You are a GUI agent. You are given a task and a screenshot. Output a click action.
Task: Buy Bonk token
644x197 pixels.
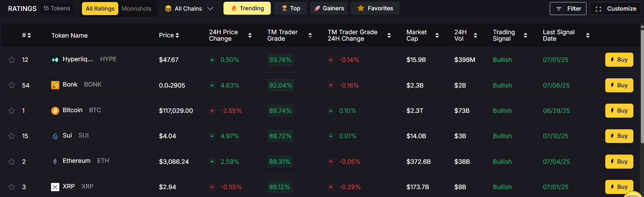tap(619, 85)
